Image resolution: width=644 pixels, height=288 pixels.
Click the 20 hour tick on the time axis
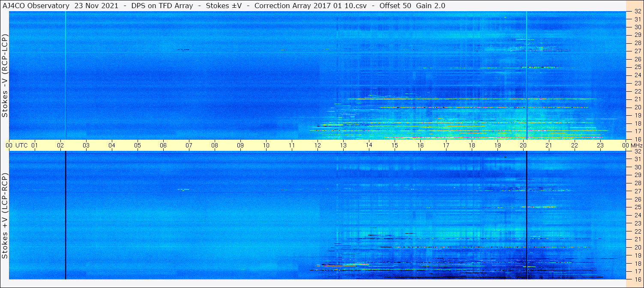[523, 145]
